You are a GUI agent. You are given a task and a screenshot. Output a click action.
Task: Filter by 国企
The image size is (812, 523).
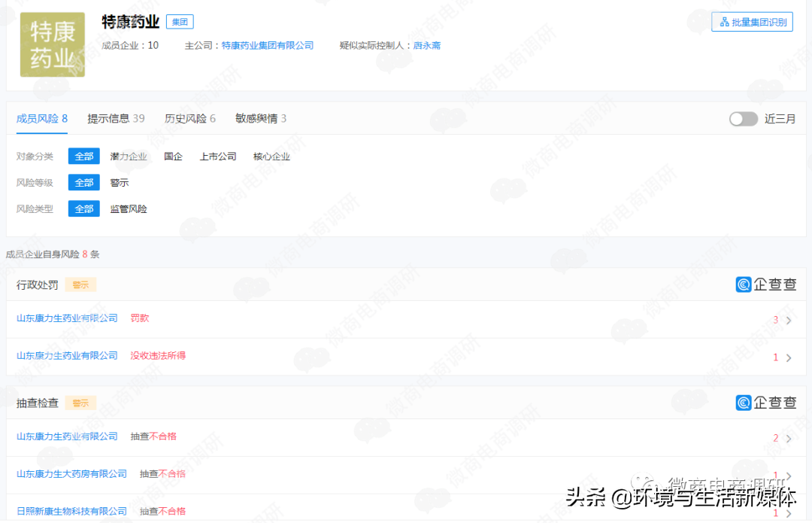173,157
